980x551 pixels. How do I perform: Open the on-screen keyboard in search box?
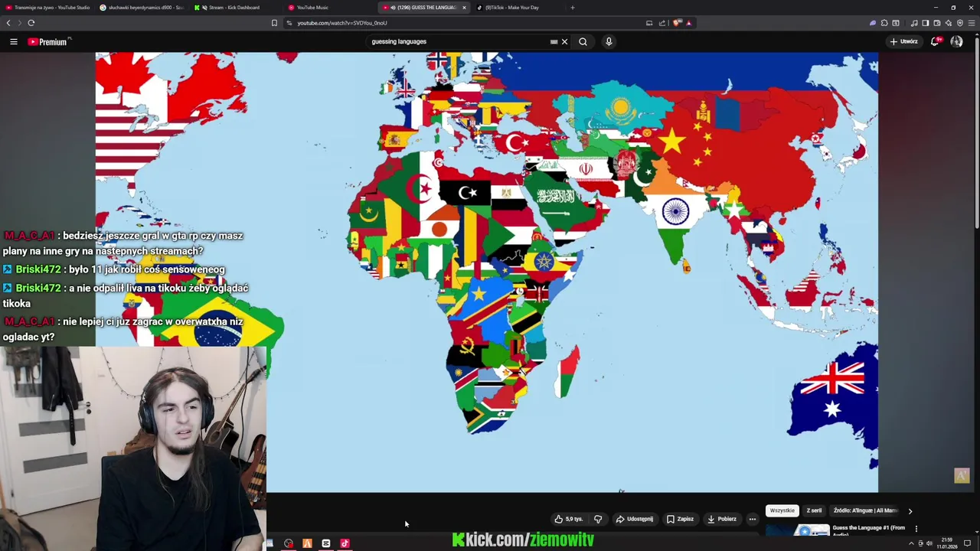(x=554, y=41)
